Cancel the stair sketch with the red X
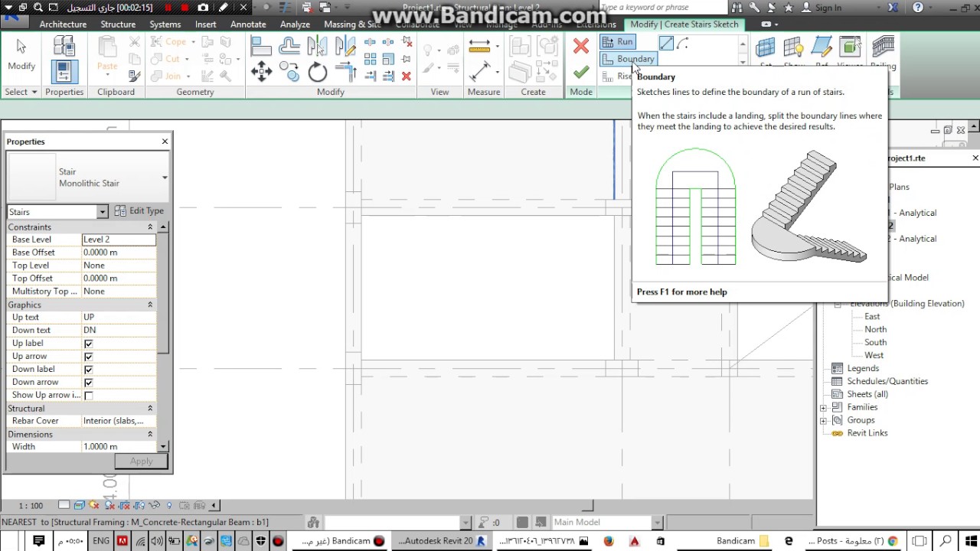The image size is (980, 551). point(581,46)
